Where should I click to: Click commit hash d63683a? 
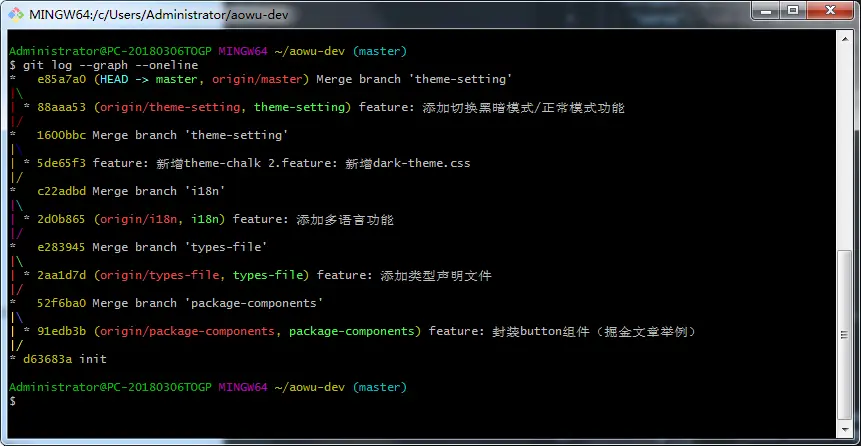coord(48,359)
